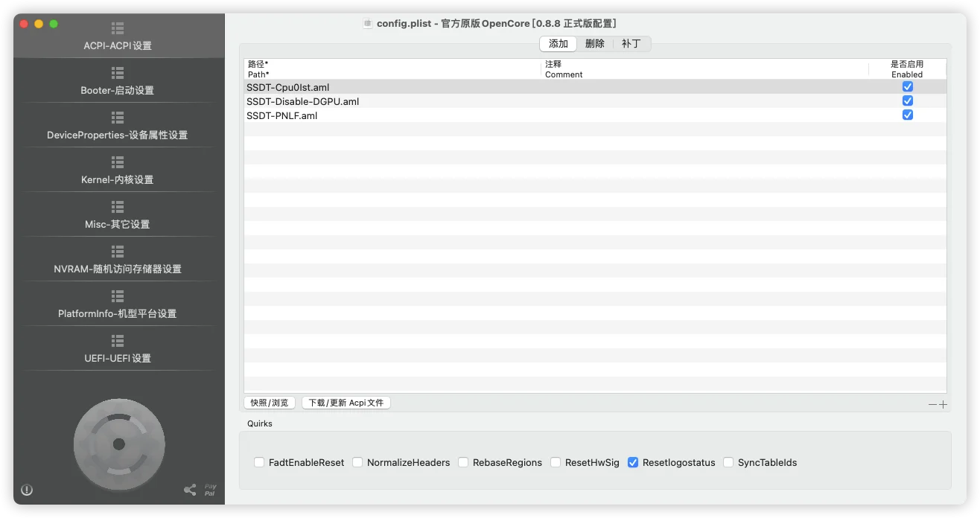Click the Misc-其它设置 sidebar label
The image size is (980, 518).
point(118,224)
